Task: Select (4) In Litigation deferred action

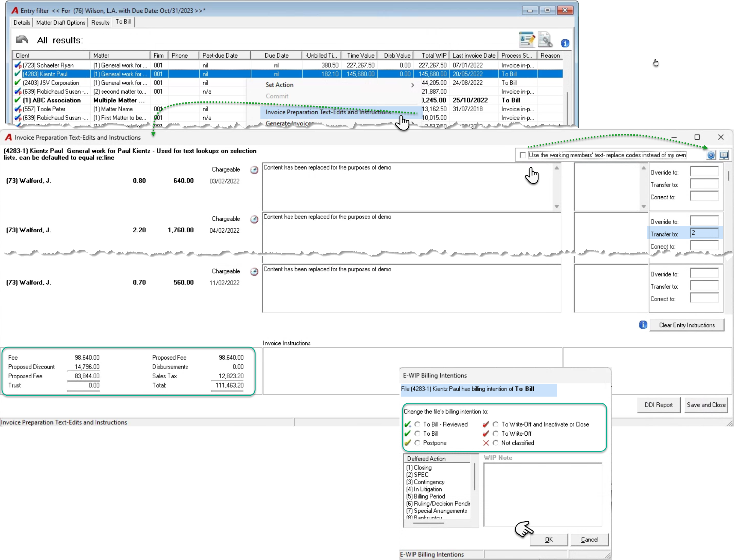Action: coord(424,489)
